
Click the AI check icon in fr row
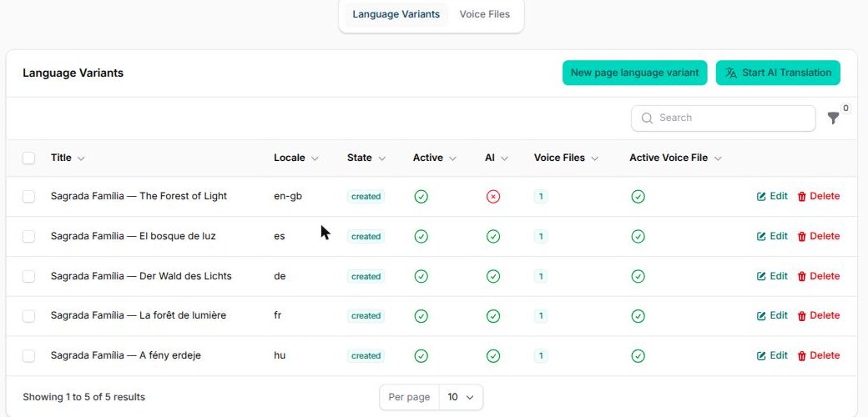coord(493,316)
